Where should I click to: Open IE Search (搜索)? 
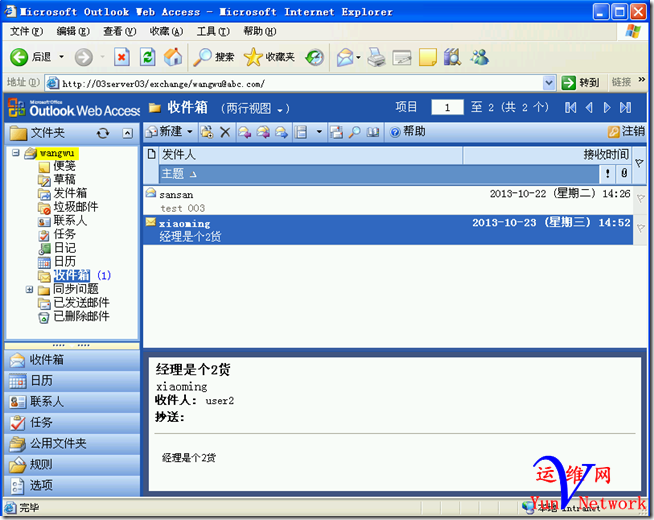(x=213, y=57)
